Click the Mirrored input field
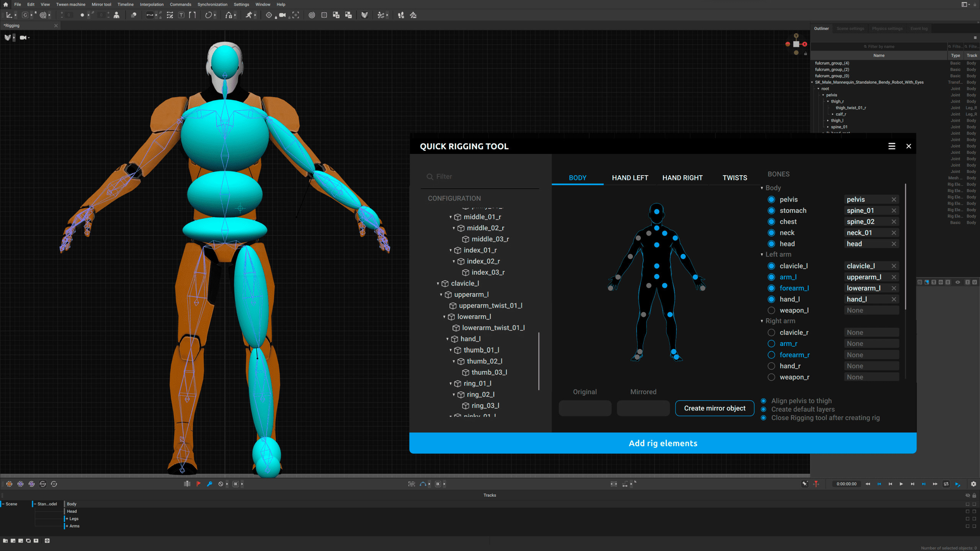 tap(643, 408)
